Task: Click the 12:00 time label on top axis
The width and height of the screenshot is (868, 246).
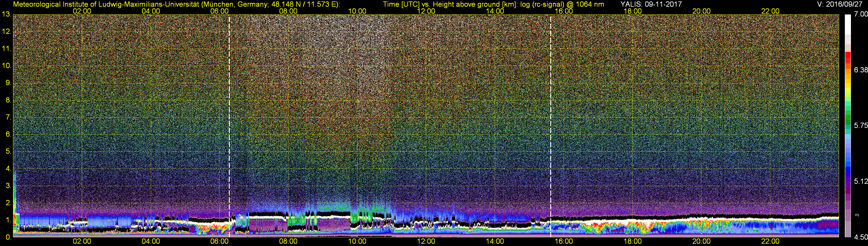Action: click(426, 11)
